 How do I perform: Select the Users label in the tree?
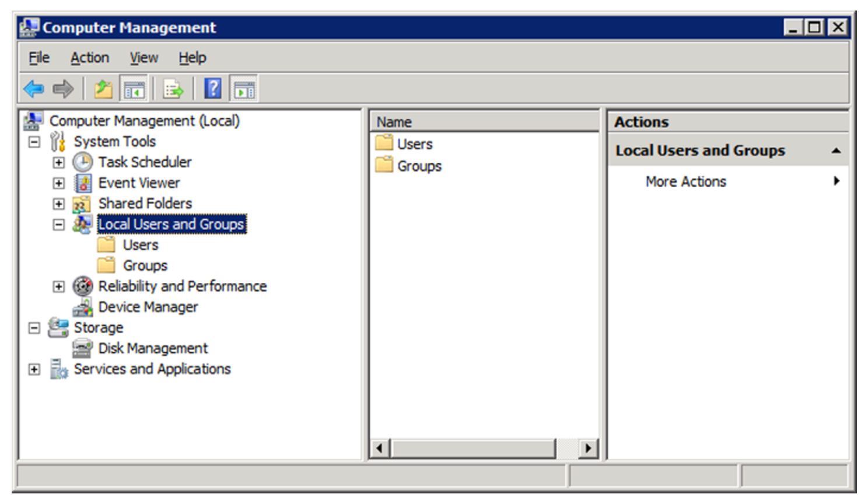pyautogui.click(x=141, y=245)
